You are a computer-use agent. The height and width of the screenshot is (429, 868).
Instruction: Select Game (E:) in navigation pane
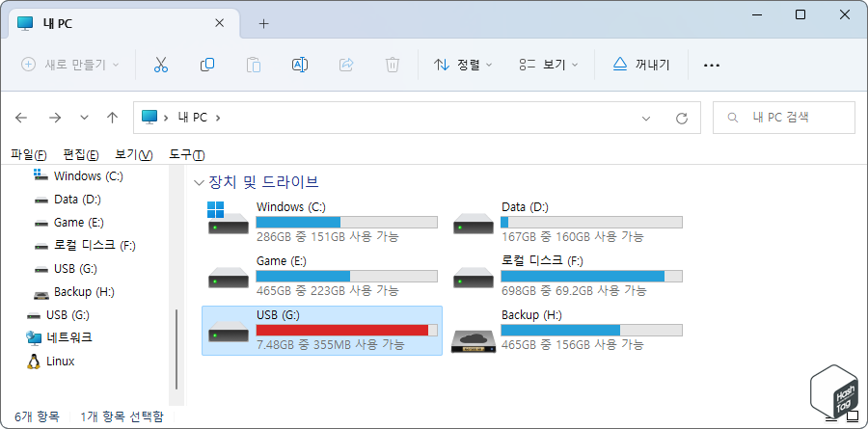point(79,223)
